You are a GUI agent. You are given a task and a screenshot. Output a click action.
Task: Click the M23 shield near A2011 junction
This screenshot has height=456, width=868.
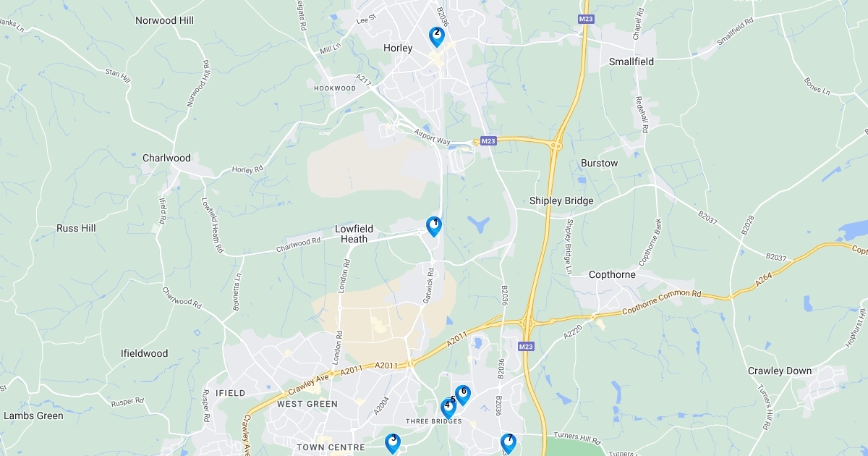coord(527,347)
